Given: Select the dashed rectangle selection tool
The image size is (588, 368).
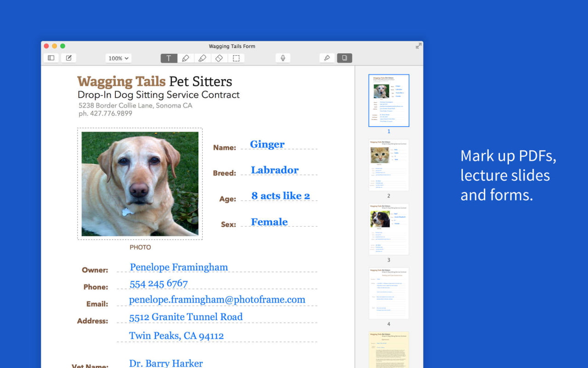Looking at the screenshot, I should [x=236, y=58].
